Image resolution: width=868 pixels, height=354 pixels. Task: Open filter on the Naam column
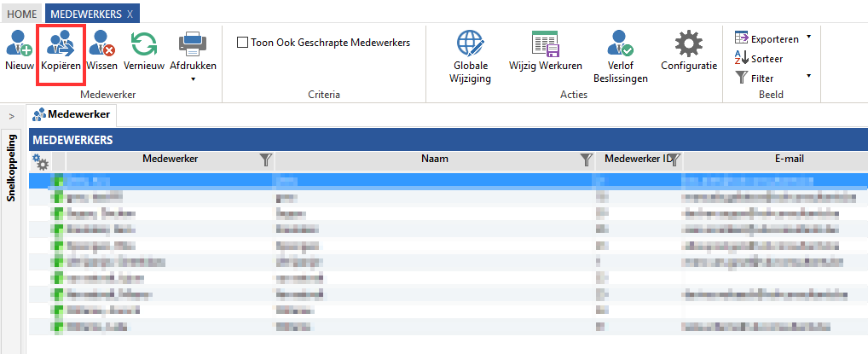click(x=586, y=159)
